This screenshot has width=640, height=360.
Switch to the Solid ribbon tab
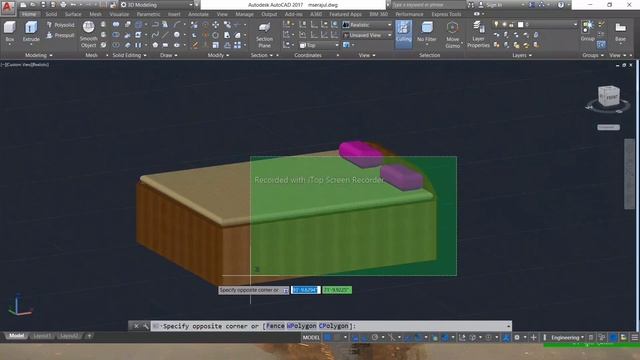tap(51, 14)
